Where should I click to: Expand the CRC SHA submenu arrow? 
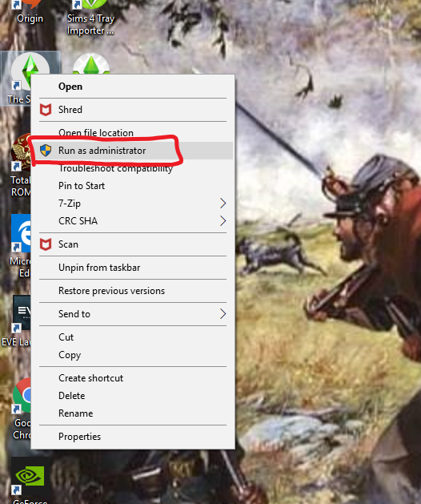(x=223, y=221)
